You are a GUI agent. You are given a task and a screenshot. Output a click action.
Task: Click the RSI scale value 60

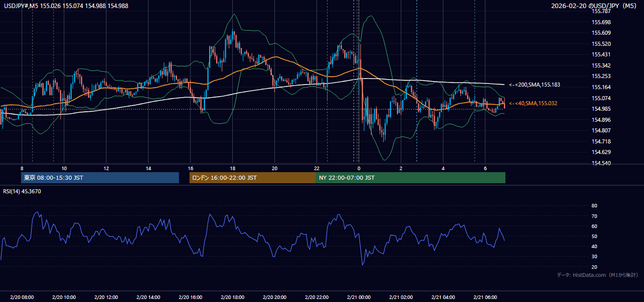[594, 226]
